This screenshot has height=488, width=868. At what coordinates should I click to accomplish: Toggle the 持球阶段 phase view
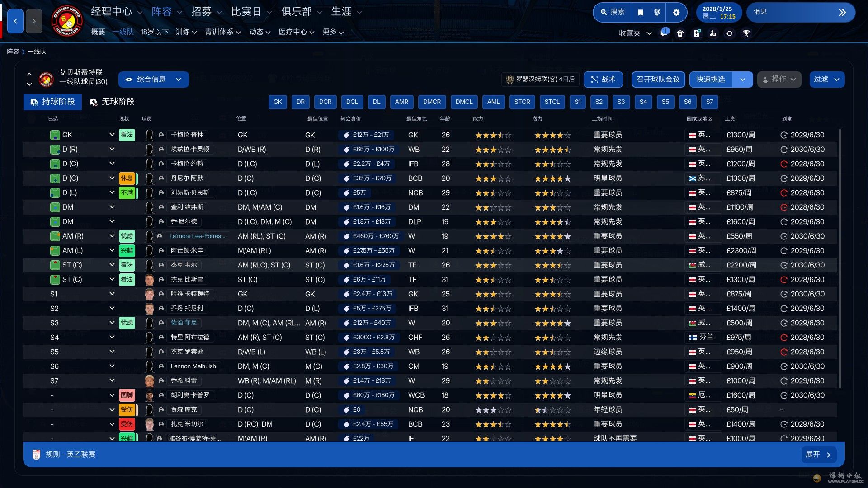[52, 102]
